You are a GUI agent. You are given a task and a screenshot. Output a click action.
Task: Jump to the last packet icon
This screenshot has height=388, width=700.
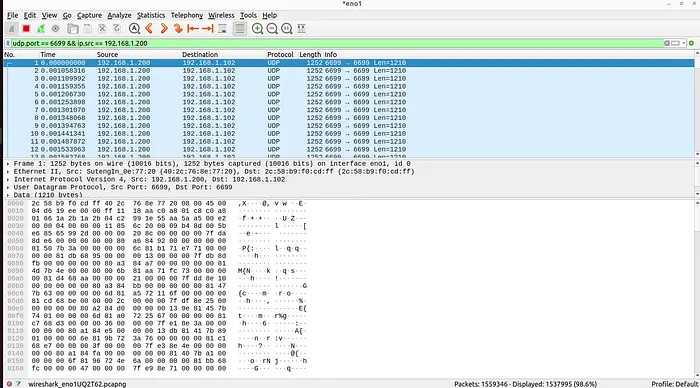point(208,29)
